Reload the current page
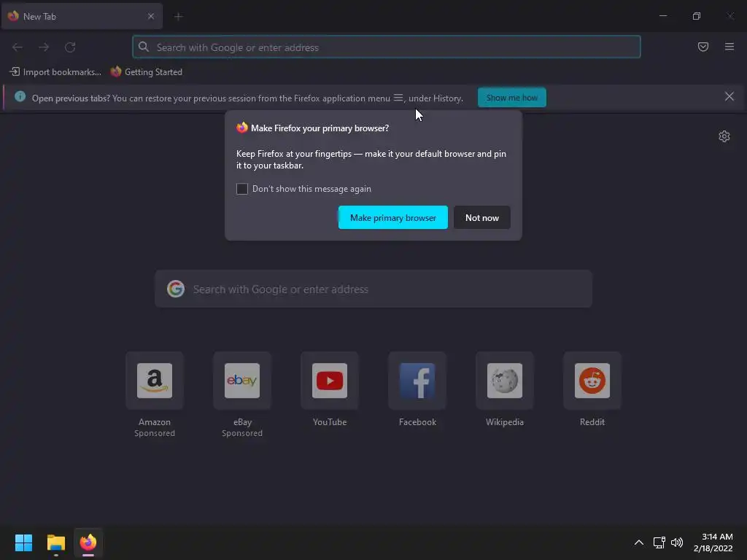 (70, 47)
